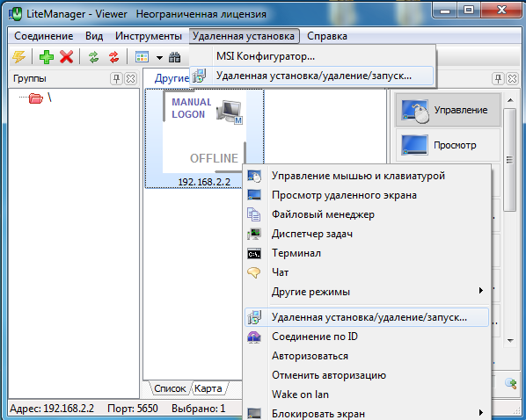Pin the Группы panel
The height and width of the screenshot is (420, 526).
coord(116,79)
